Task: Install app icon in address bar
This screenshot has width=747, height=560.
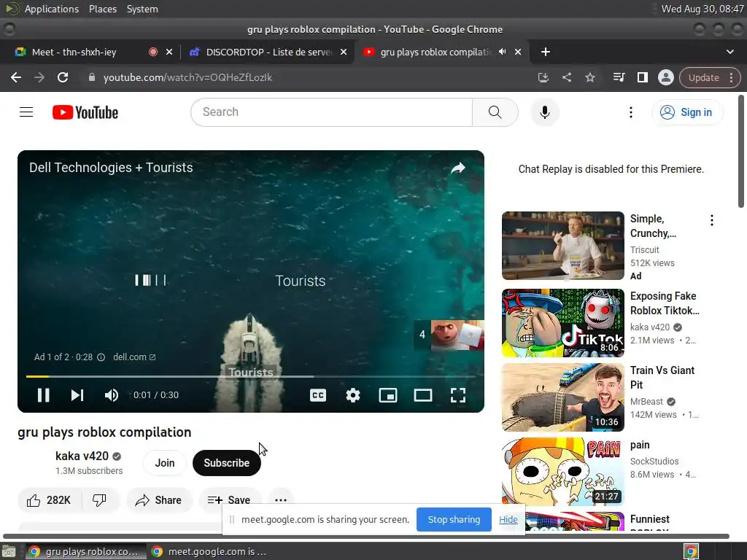Action: click(543, 77)
